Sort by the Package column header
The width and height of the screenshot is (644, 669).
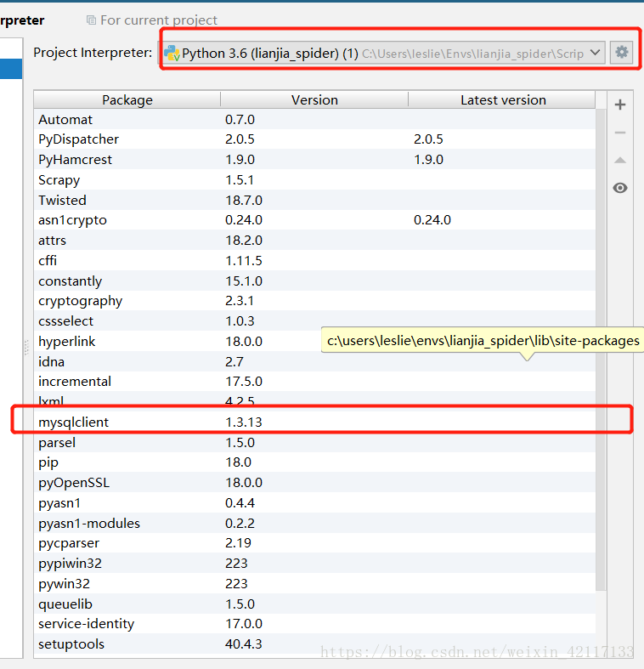click(127, 99)
